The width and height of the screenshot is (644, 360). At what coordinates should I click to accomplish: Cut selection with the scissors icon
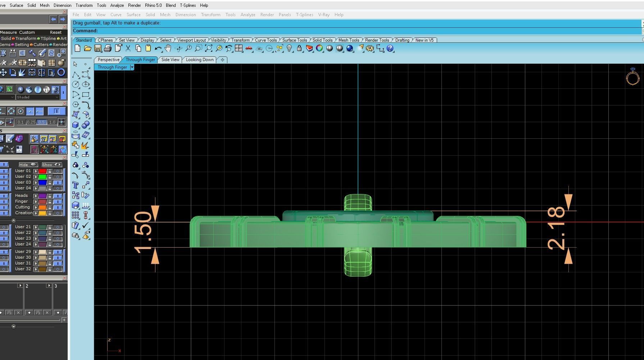coord(128,49)
